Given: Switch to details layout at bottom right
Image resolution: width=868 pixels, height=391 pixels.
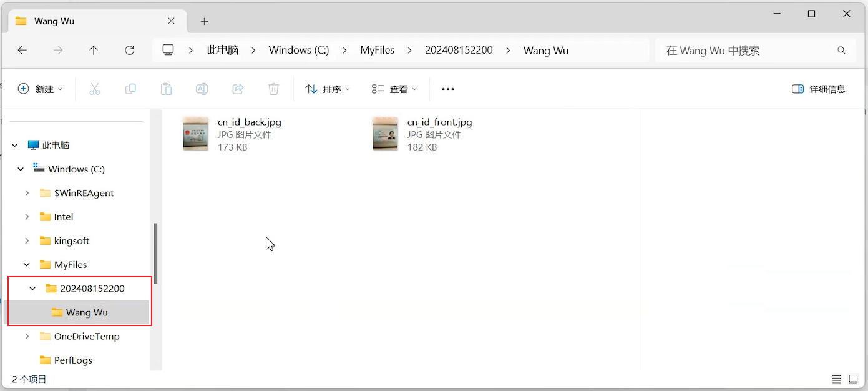Looking at the screenshot, I should coord(837,379).
